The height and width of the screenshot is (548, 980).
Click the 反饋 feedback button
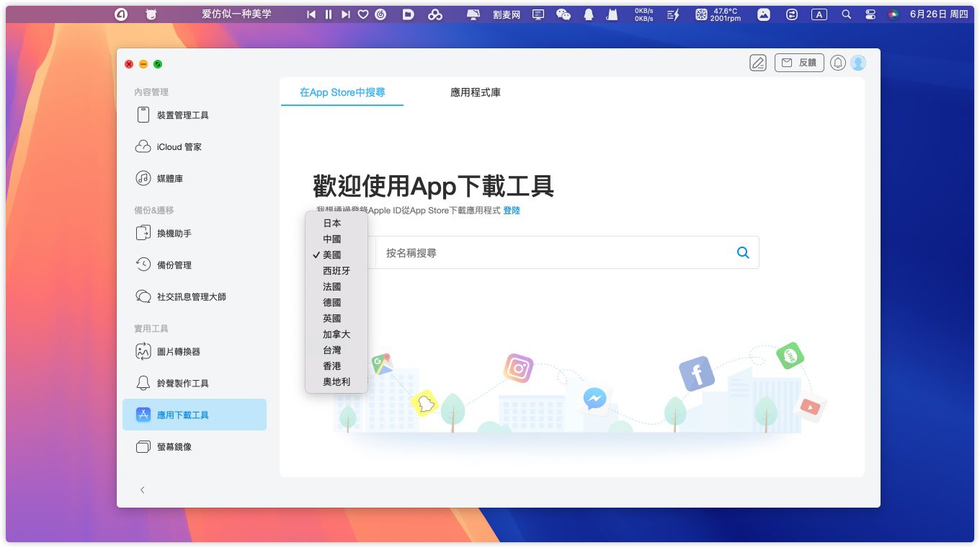pyautogui.click(x=799, y=63)
